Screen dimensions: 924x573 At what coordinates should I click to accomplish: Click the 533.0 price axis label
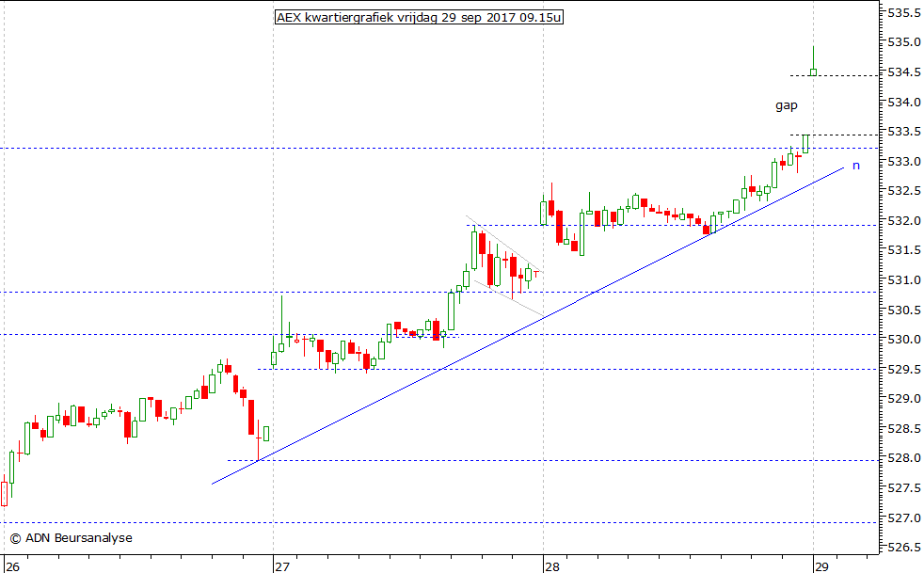point(904,162)
